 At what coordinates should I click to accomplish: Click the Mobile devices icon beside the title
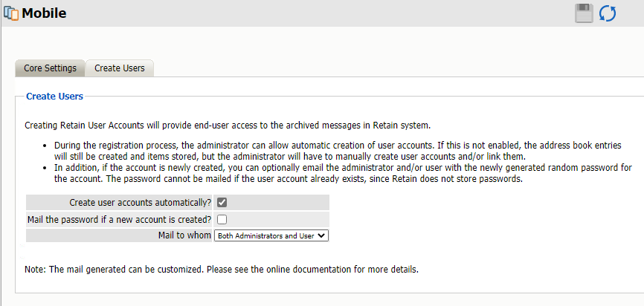click(x=10, y=13)
